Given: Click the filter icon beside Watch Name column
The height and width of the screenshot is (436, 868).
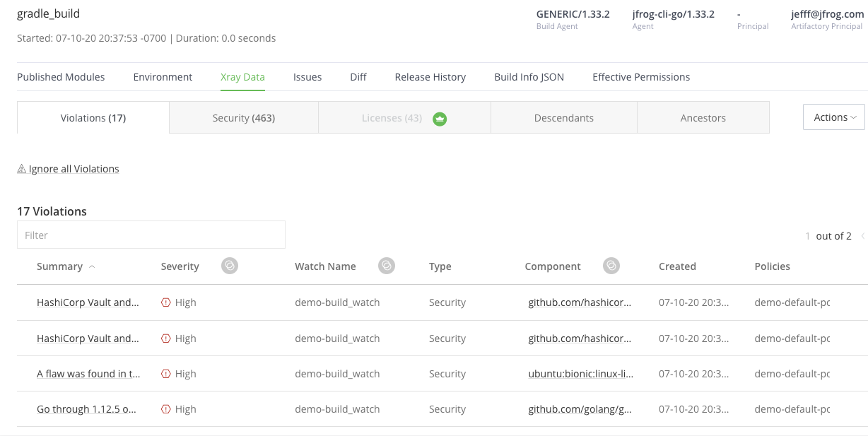Looking at the screenshot, I should [x=386, y=266].
